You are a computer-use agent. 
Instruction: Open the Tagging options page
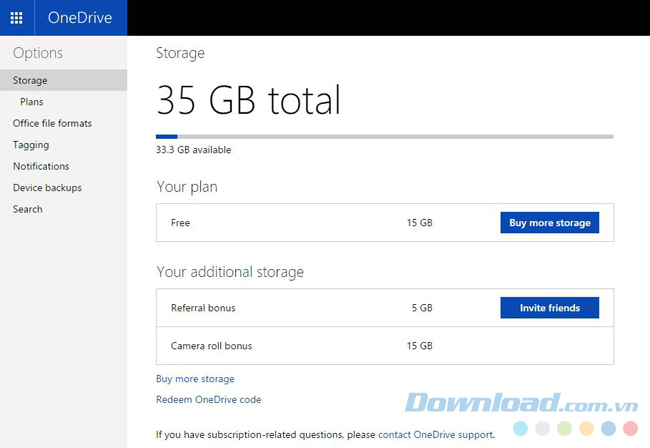[x=31, y=145]
